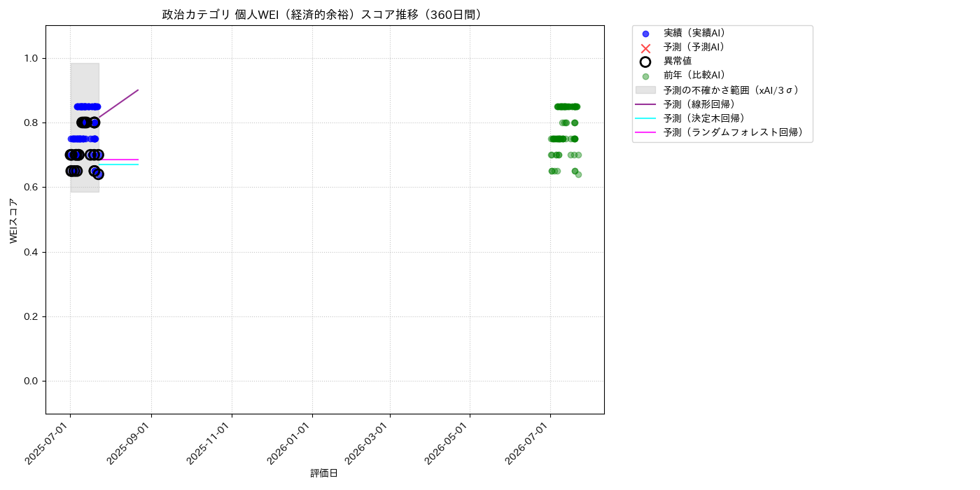This screenshot has width=980, height=490.
Task: Click the purple linear regression legend line
Action: tap(645, 104)
